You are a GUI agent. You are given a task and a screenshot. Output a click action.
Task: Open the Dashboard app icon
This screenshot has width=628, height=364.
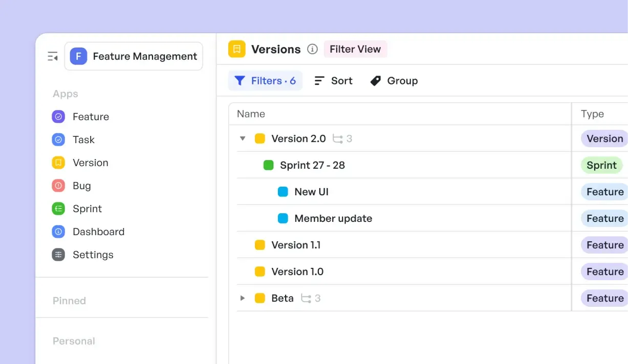point(58,232)
